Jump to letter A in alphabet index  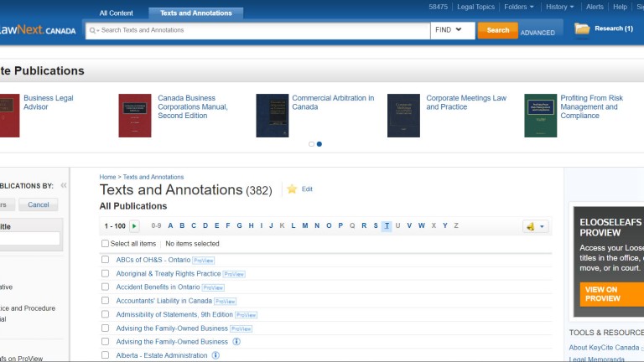[x=170, y=225]
